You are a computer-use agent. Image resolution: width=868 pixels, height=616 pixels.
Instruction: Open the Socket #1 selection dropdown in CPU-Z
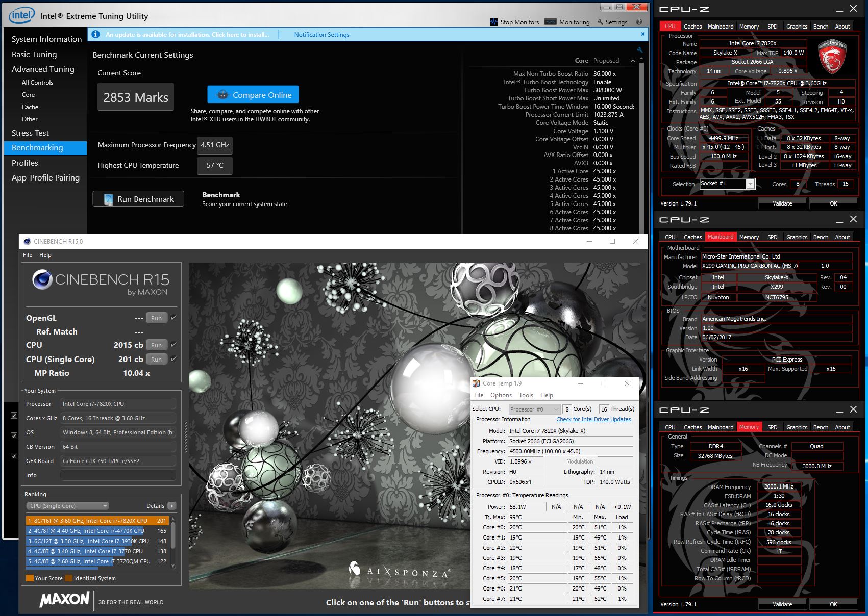coord(727,184)
